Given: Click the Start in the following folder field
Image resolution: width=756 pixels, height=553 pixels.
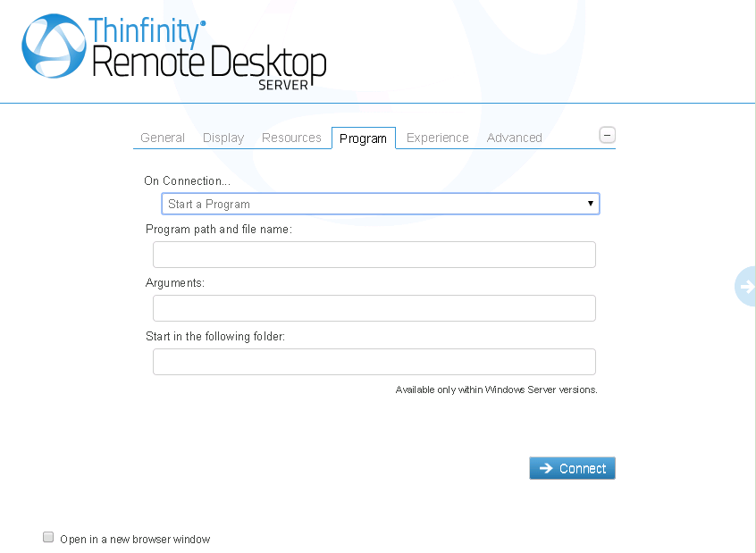Looking at the screenshot, I should click(374, 362).
